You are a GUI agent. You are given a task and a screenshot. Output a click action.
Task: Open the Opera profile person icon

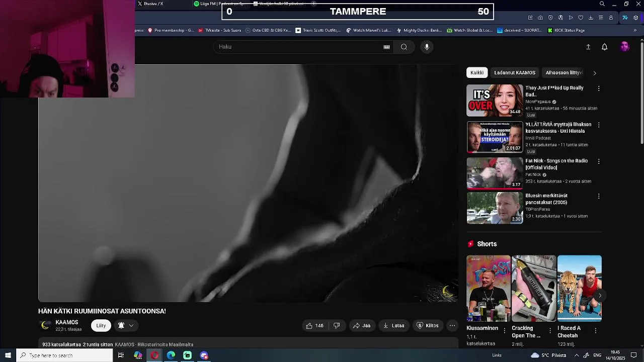[611, 18]
